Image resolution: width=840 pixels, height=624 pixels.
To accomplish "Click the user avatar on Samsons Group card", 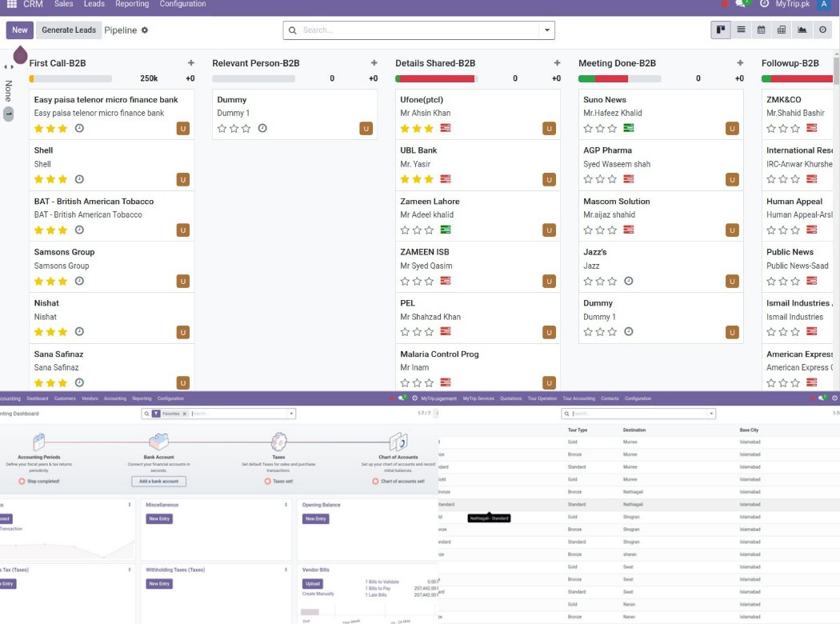I will click(183, 282).
